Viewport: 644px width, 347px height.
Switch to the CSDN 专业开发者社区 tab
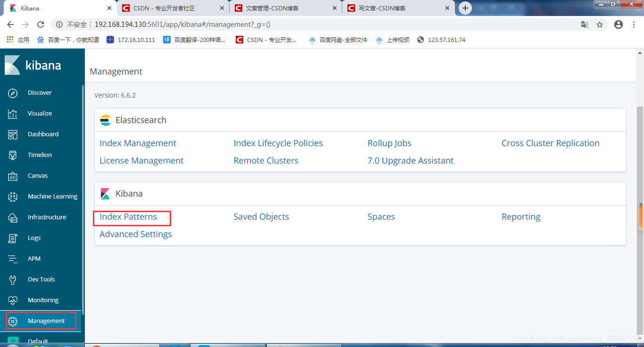click(x=172, y=8)
